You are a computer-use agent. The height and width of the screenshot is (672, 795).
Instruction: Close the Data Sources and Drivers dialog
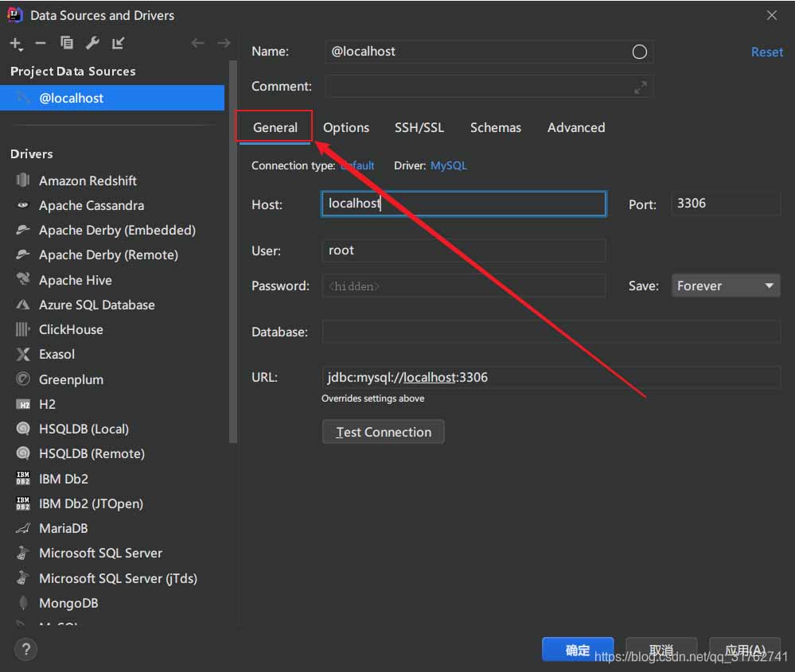772,15
